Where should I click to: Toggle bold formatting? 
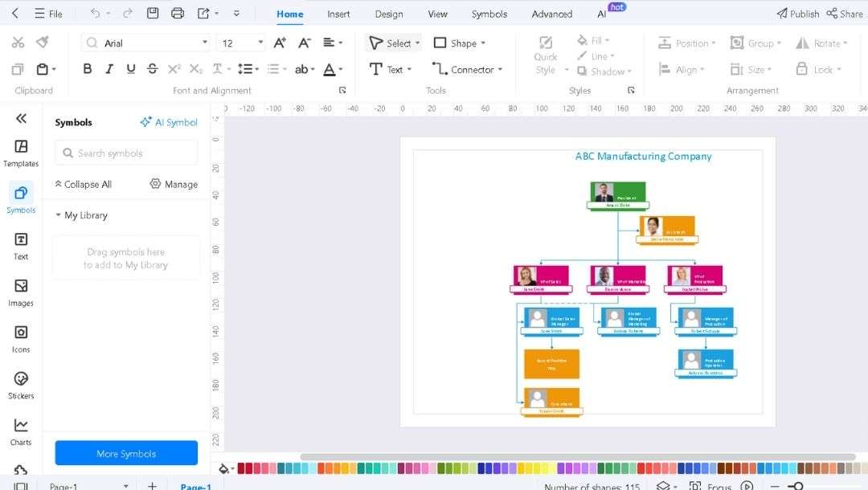coord(88,69)
